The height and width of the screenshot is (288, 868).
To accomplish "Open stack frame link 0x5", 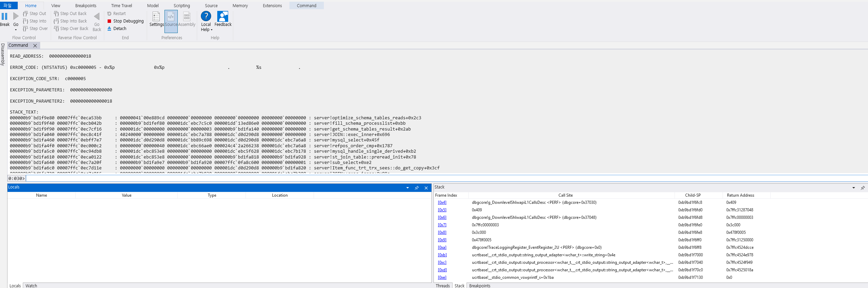I will point(442,210).
